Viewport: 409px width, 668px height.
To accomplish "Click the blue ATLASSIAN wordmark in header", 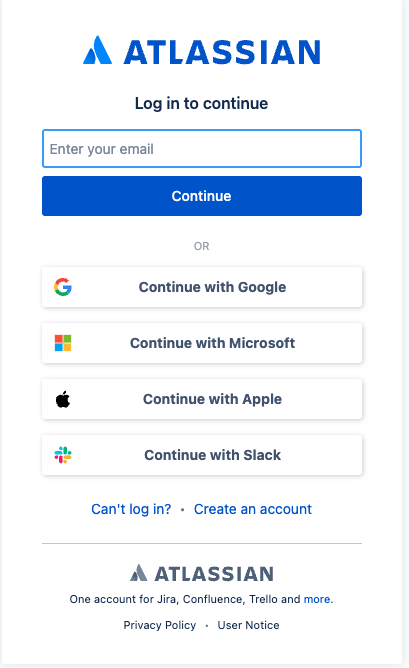I will (x=222, y=52).
